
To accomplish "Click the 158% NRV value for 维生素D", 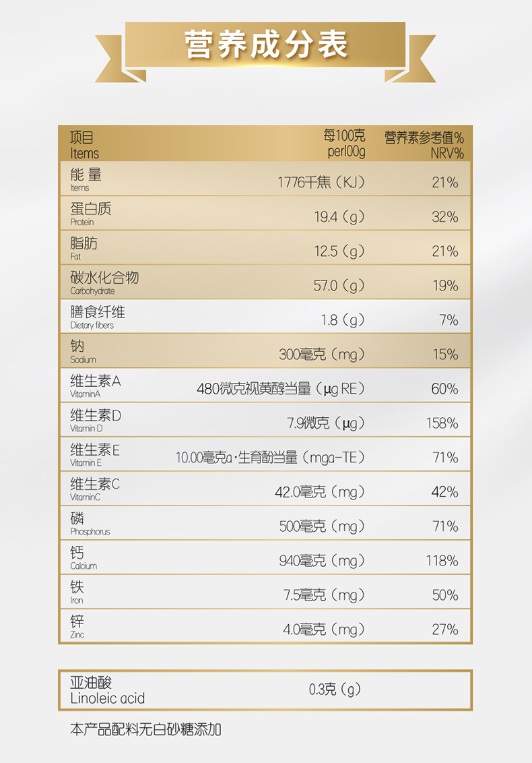I will [x=442, y=423].
